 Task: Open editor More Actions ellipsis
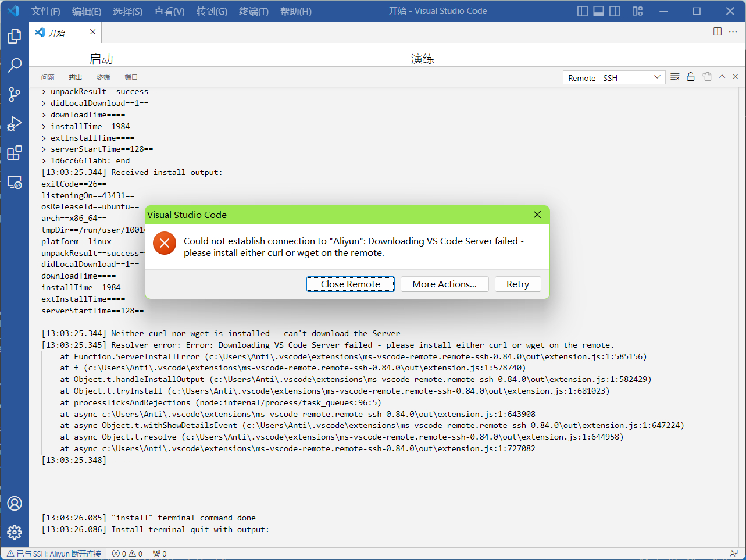pyautogui.click(x=733, y=31)
